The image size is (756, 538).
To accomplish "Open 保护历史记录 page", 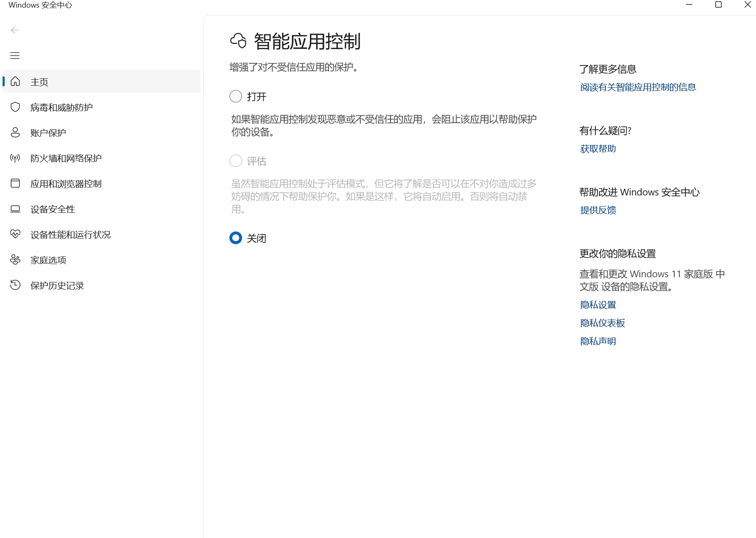I will coord(101,285).
